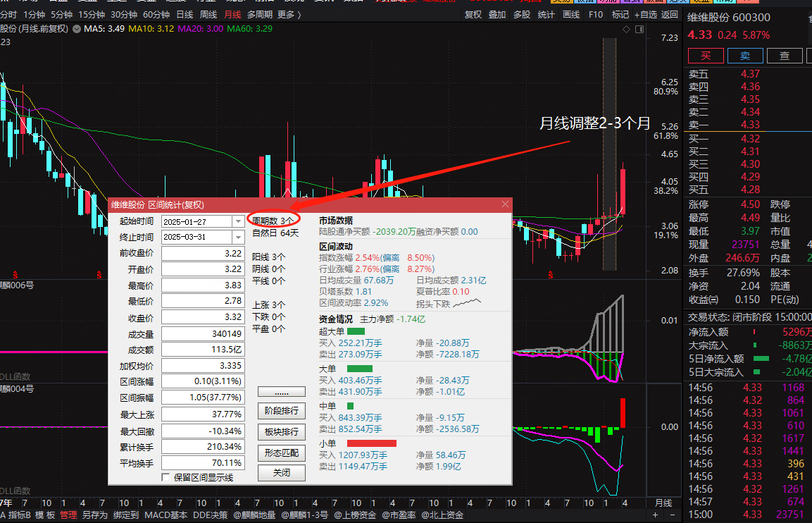Select the 月线 monthly chart tab
The height and width of the screenshot is (523, 812).
232,15
